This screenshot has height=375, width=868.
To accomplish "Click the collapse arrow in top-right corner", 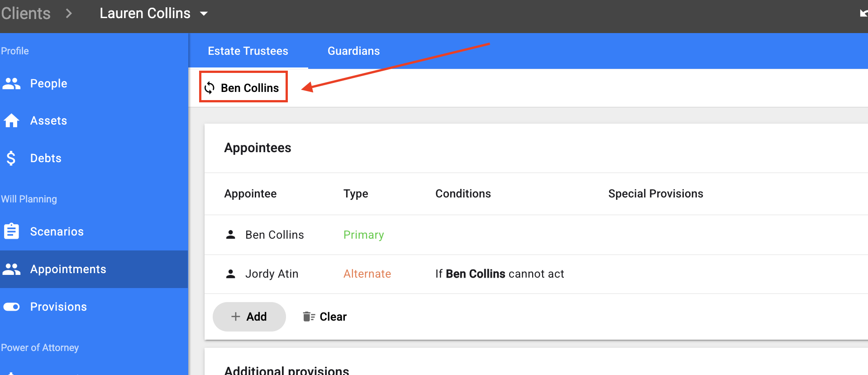I will point(863,14).
